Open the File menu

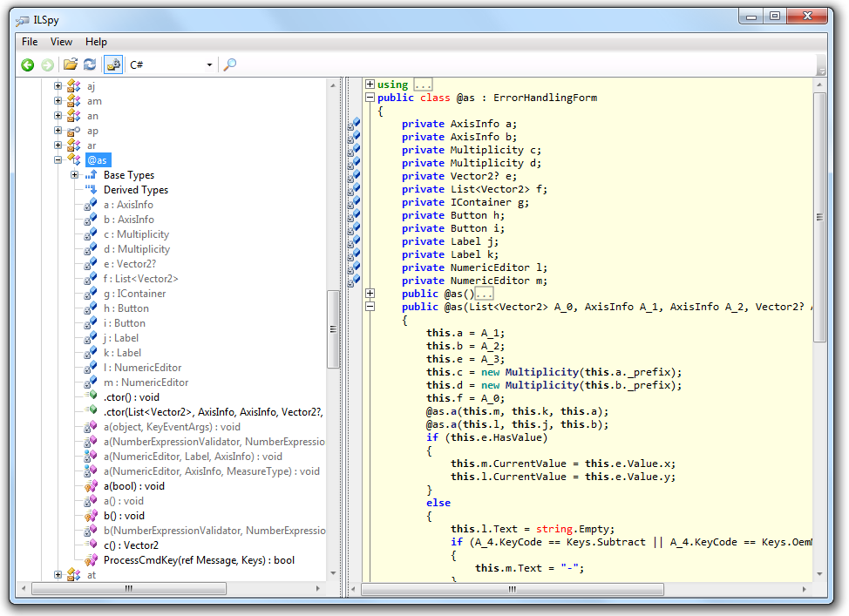[x=30, y=42]
